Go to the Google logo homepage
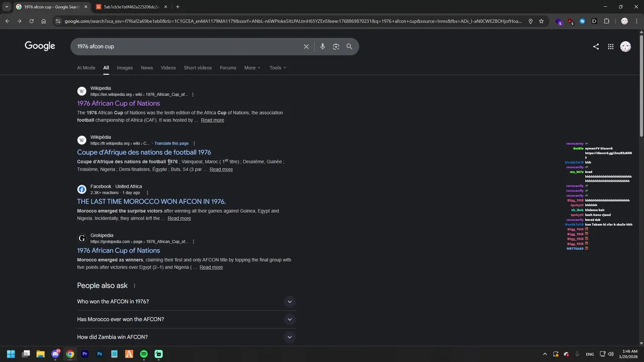644x362 pixels. pos(40,46)
